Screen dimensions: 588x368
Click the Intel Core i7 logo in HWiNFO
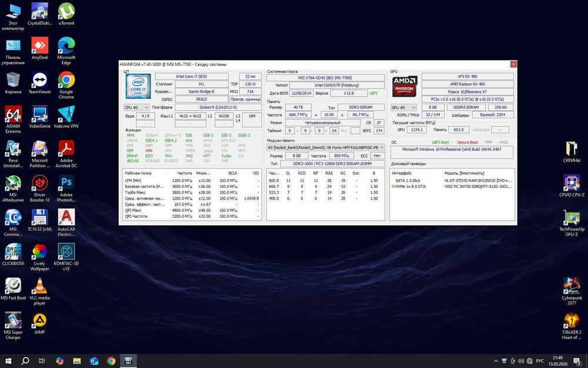[138, 86]
